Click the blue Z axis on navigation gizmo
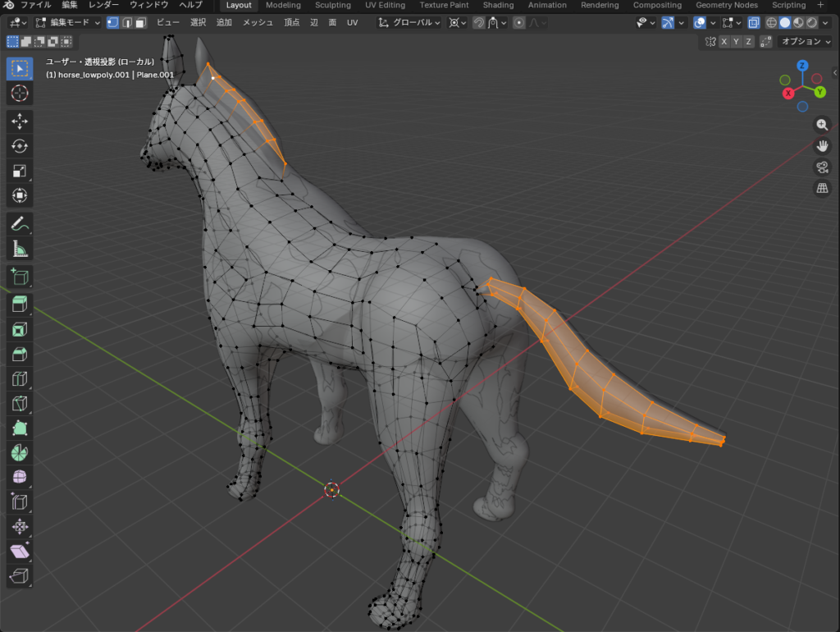 coord(802,66)
